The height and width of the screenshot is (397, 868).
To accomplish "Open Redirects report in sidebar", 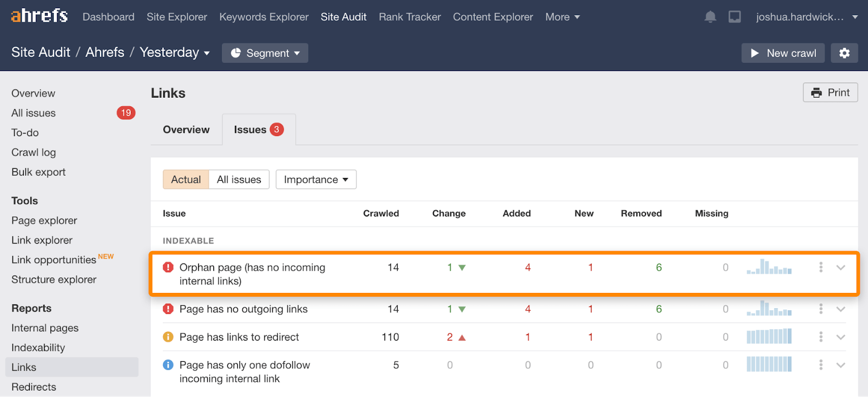I will [34, 387].
